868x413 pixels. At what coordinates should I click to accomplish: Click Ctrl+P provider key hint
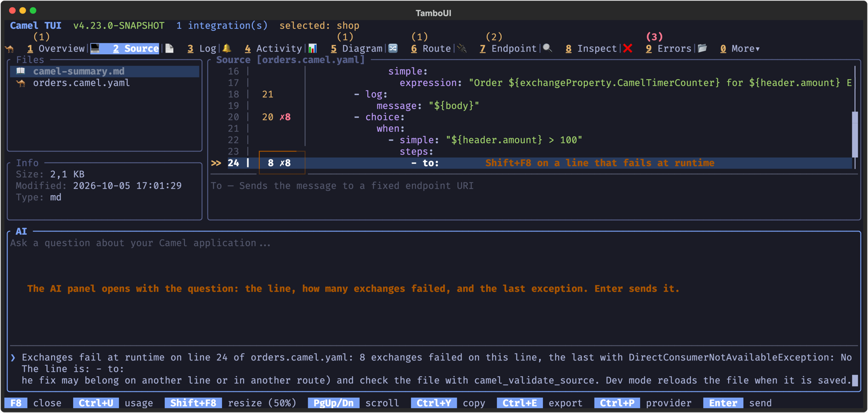(643, 403)
